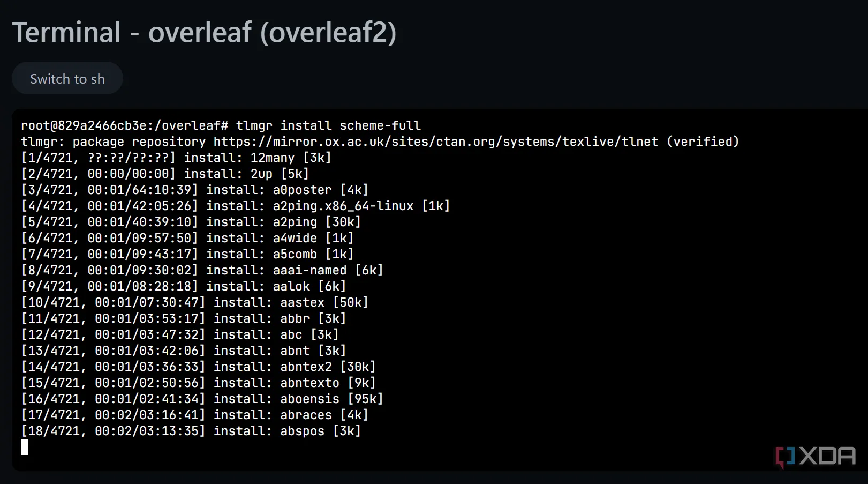This screenshot has height=484, width=868.
Task: Open the mirror.ox.ac.uk repository URL
Action: tap(434, 141)
